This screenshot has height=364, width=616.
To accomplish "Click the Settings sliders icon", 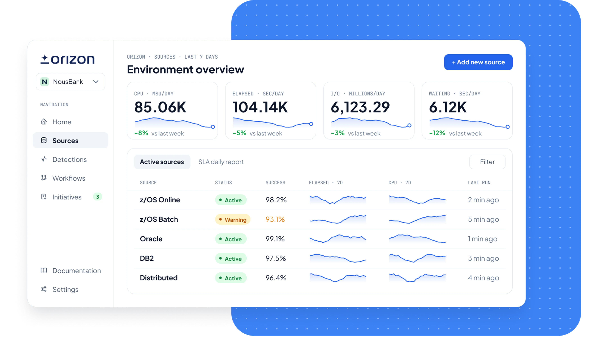I will (44, 289).
